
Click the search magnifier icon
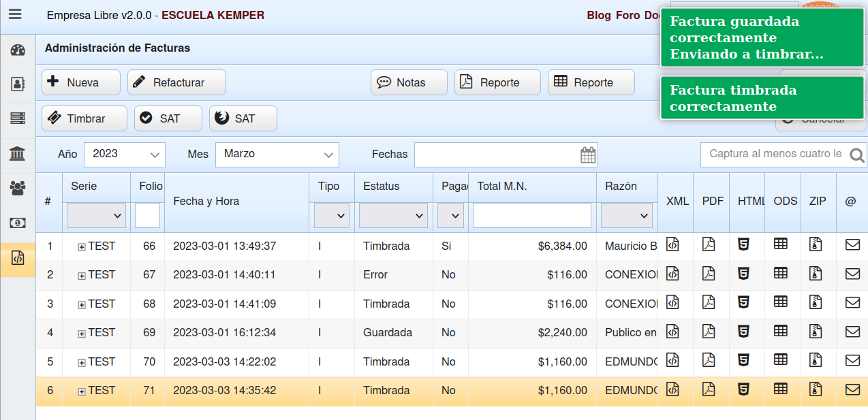click(858, 155)
